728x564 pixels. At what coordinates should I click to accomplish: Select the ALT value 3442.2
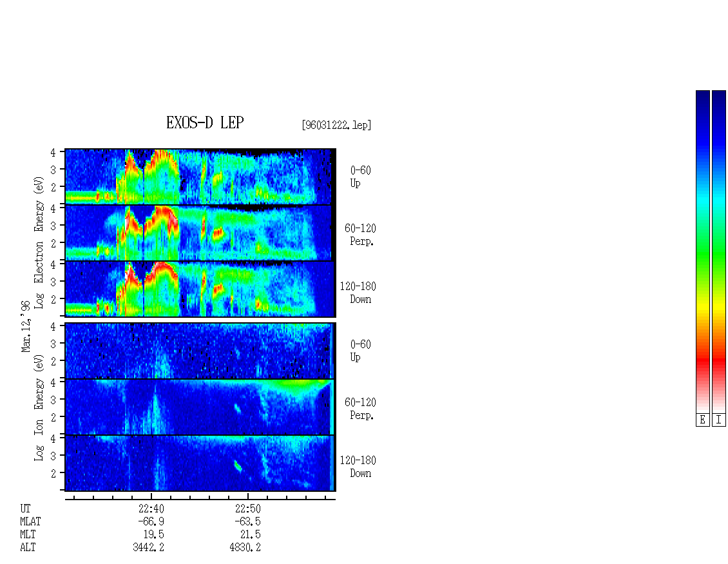pyautogui.click(x=149, y=547)
